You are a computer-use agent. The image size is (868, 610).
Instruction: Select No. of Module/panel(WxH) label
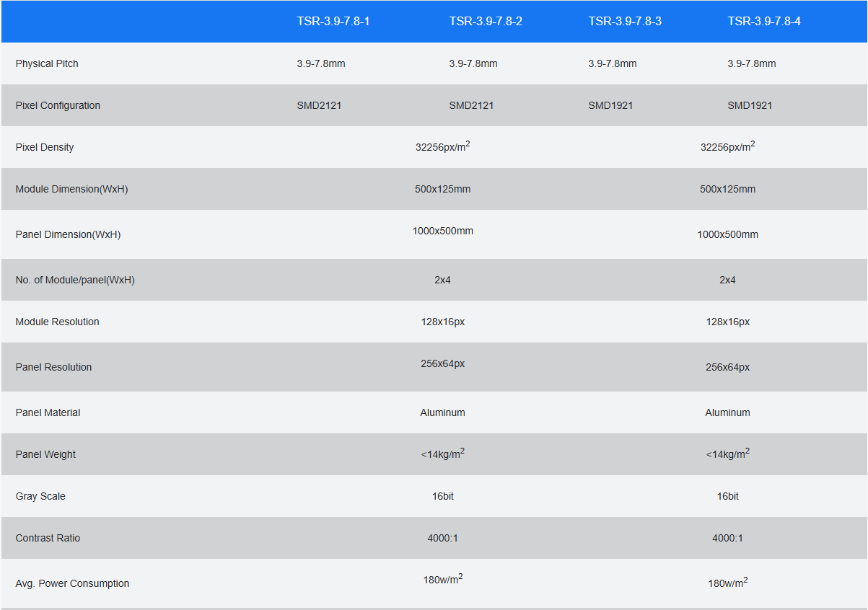coord(75,280)
